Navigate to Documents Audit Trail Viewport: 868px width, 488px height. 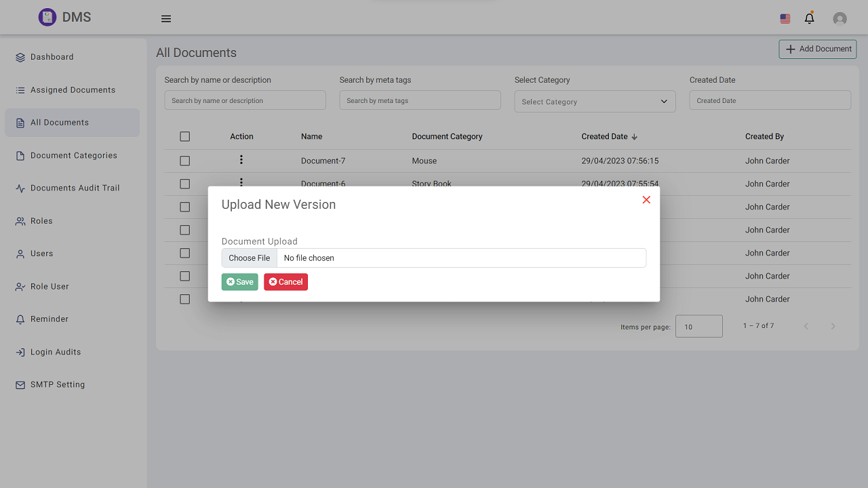click(x=75, y=188)
